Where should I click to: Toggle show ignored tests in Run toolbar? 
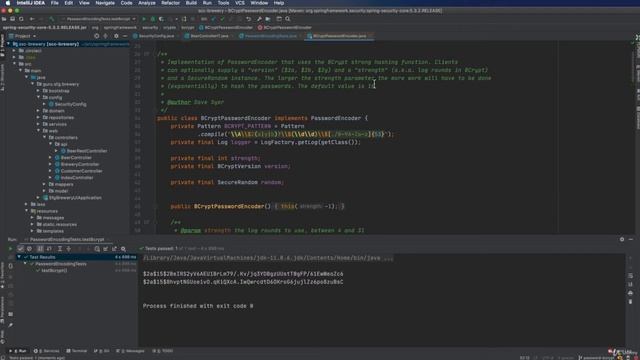(x=29, y=249)
